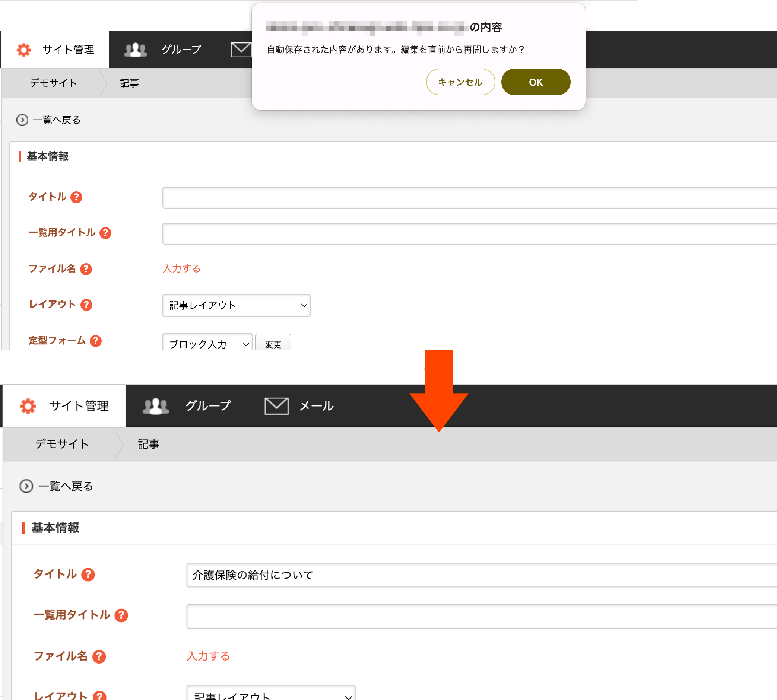Click help icon next to lower タイトル label
This screenshot has height=700, width=777.
coord(88,575)
